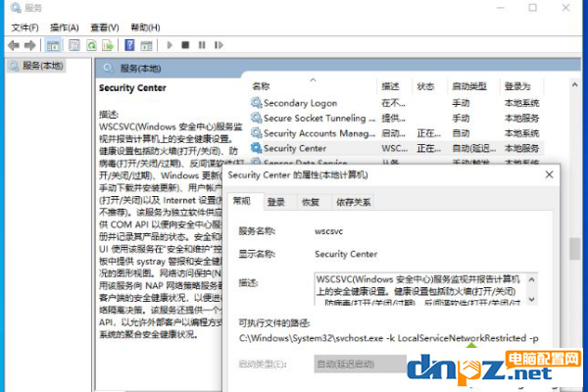Toggle the action pane toolbar icon
The image size is (588, 392).
146,45
